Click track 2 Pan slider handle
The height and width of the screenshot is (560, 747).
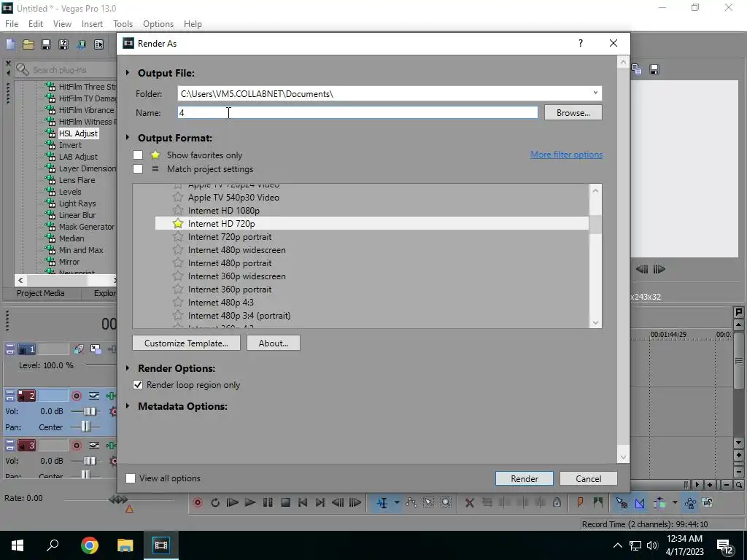coord(85,427)
